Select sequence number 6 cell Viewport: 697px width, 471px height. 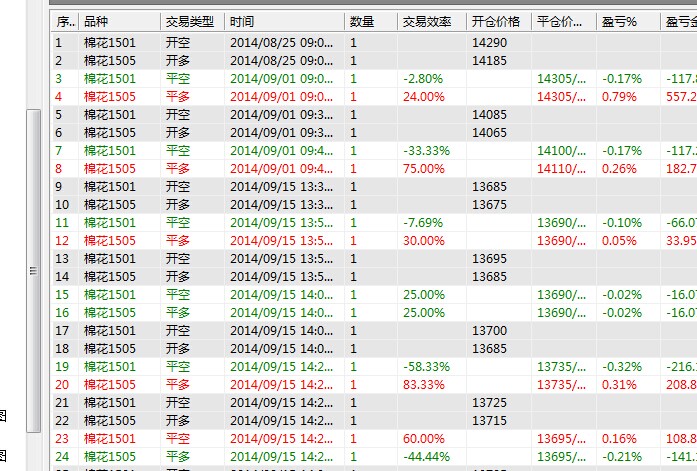(59, 132)
